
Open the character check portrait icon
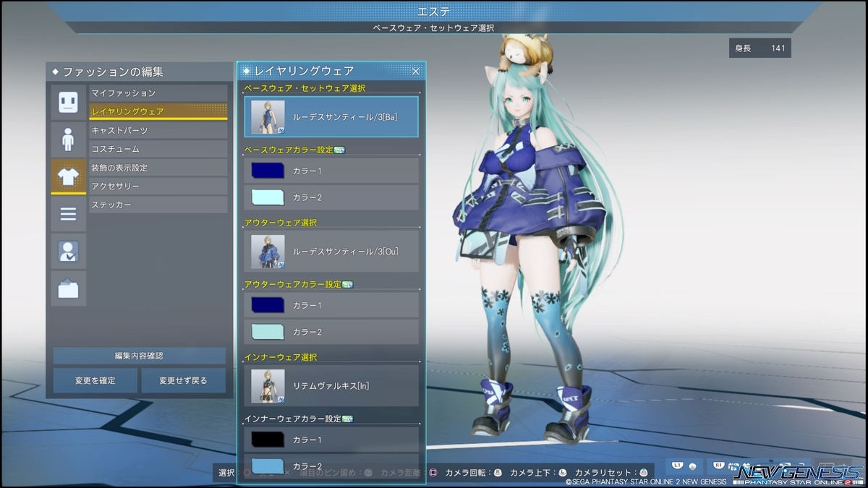tap(68, 251)
